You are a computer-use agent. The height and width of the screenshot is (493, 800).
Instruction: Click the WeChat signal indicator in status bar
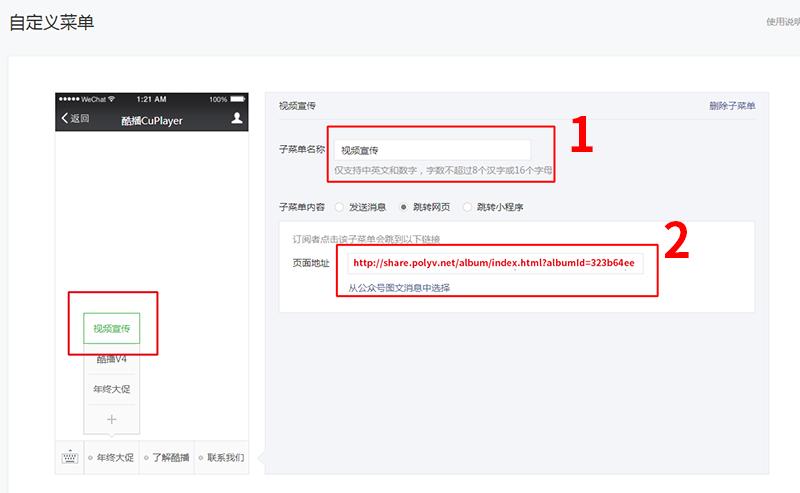87,99
